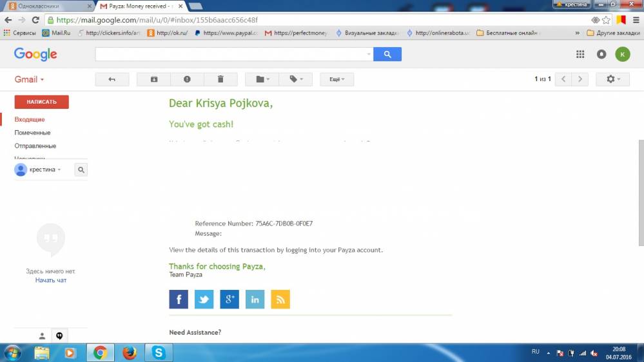
Task: Report this email as spam
Action: (187, 79)
